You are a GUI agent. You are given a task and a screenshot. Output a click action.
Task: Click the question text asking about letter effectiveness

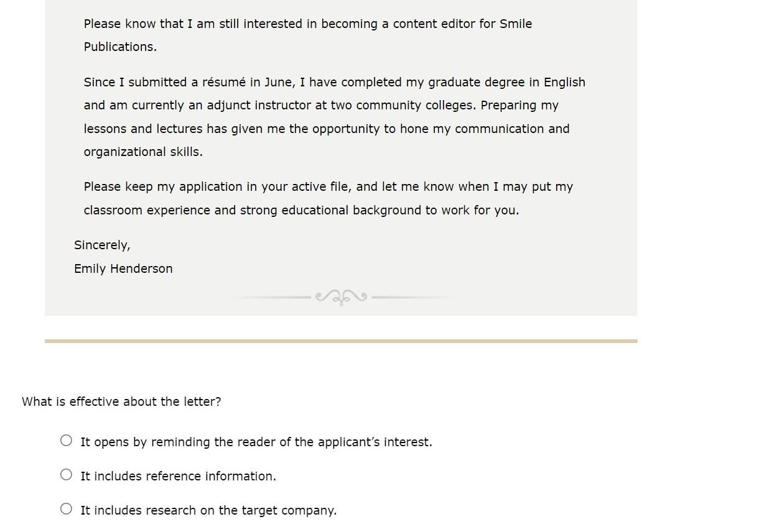point(121,401)
